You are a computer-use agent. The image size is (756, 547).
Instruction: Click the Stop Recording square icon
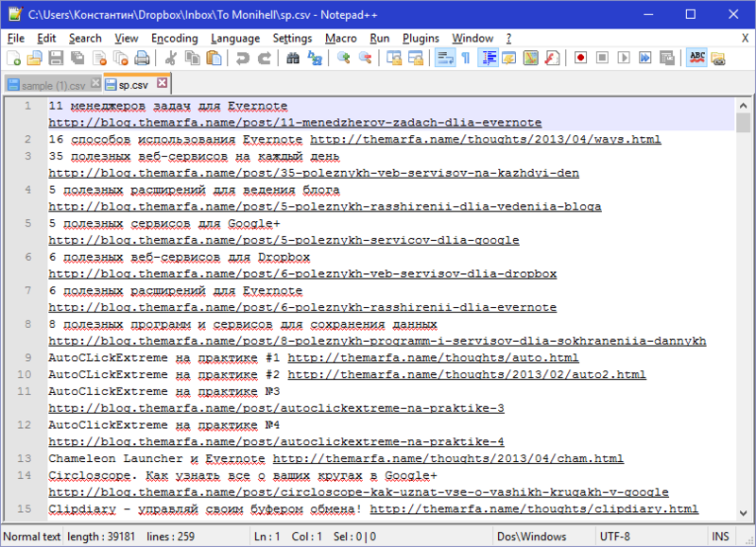[x=602, y=58]
